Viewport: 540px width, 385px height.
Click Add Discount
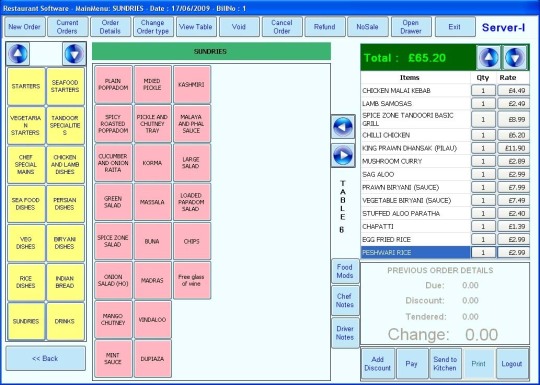[378, 364]
